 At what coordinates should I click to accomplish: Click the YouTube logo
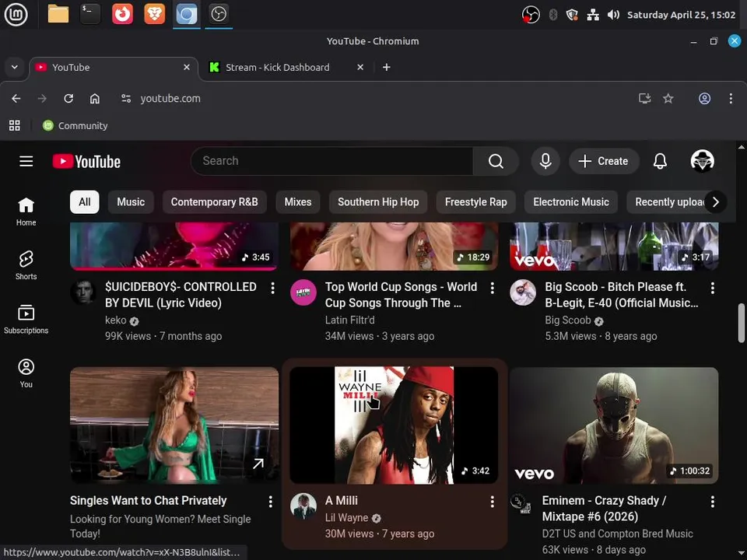click(86, 162)
